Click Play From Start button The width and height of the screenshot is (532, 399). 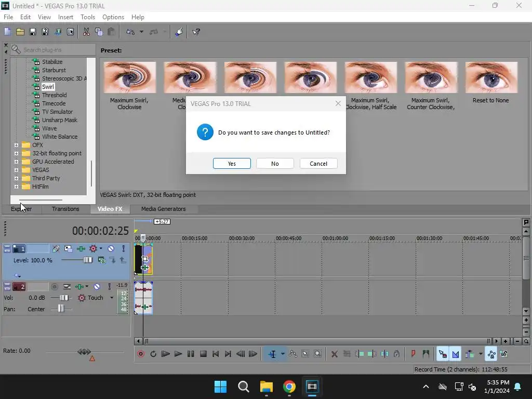(x=166, y=354)
